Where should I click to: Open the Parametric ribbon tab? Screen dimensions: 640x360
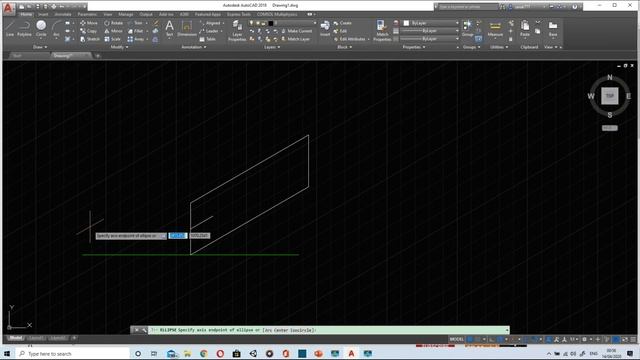[87, 14]
